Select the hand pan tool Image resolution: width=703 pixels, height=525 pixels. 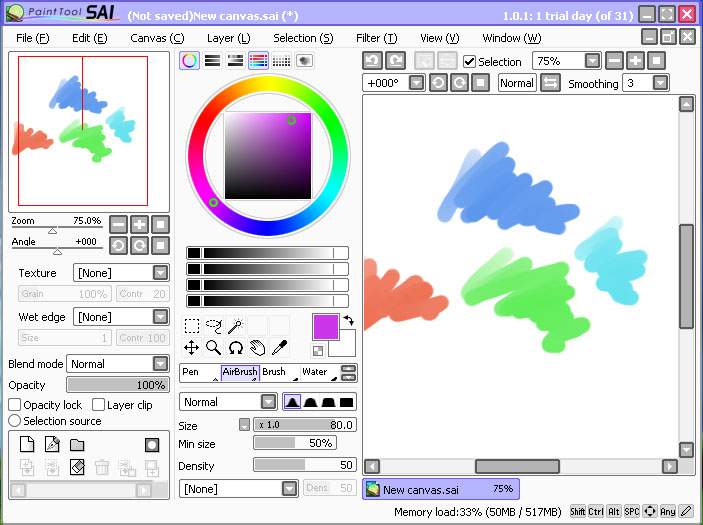tap(257, 347)
